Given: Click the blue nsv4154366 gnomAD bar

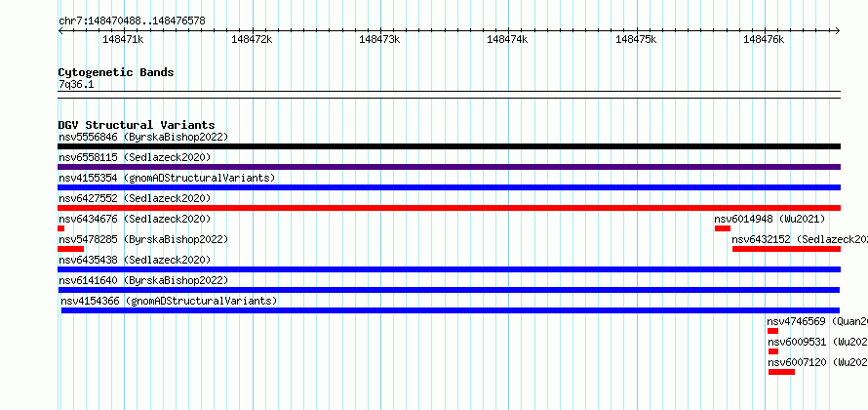Looking at the screenshot, I should [450, 310].
